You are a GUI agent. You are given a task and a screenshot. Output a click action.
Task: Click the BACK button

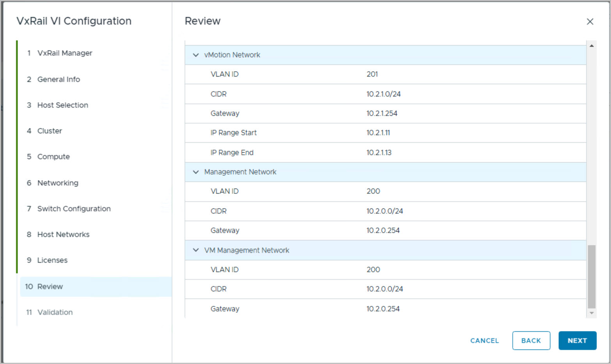click(x=531, y=341)
